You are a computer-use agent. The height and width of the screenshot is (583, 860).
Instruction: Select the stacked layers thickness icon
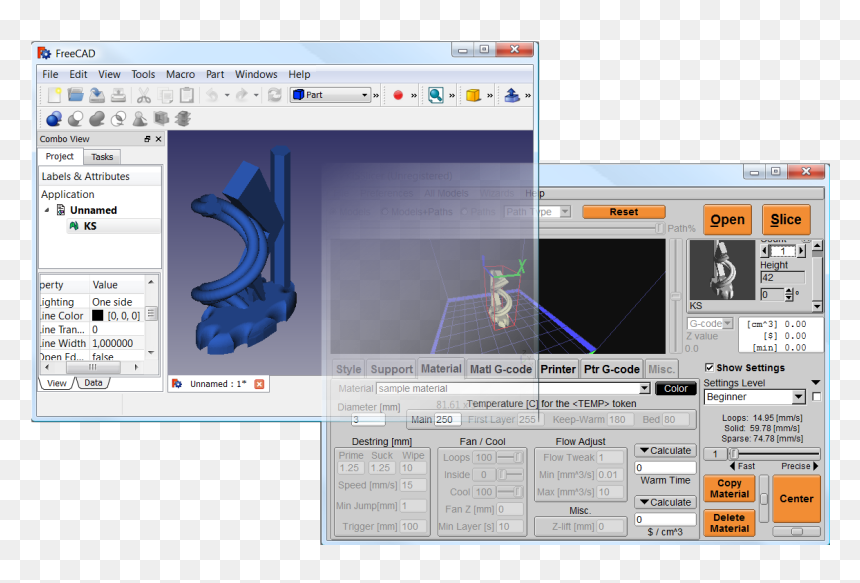[183, 118]
